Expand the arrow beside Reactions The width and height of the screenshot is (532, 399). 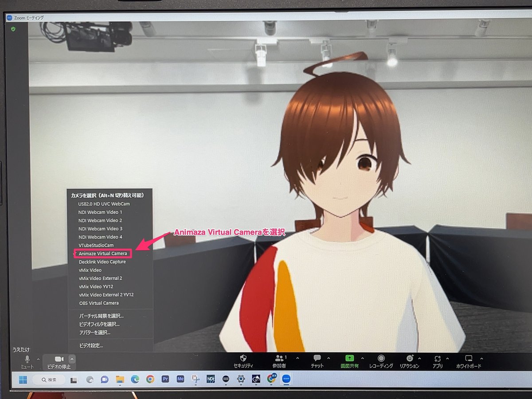click(x=419, y=358)
